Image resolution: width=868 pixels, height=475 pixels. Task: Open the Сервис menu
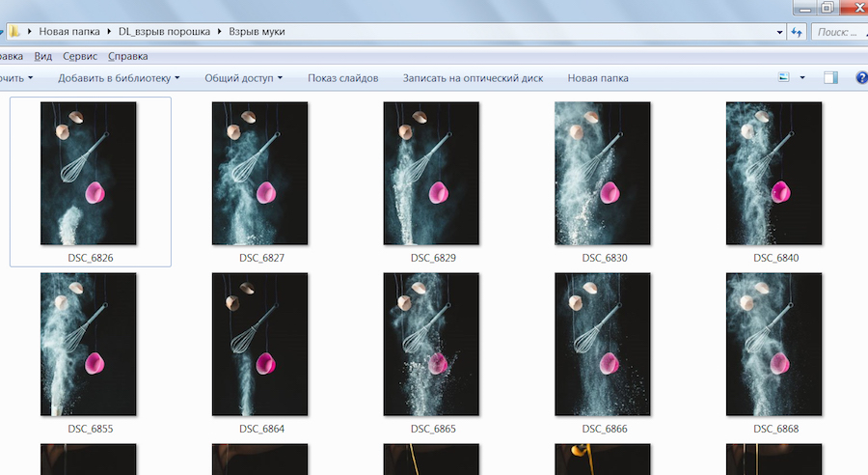80,56
